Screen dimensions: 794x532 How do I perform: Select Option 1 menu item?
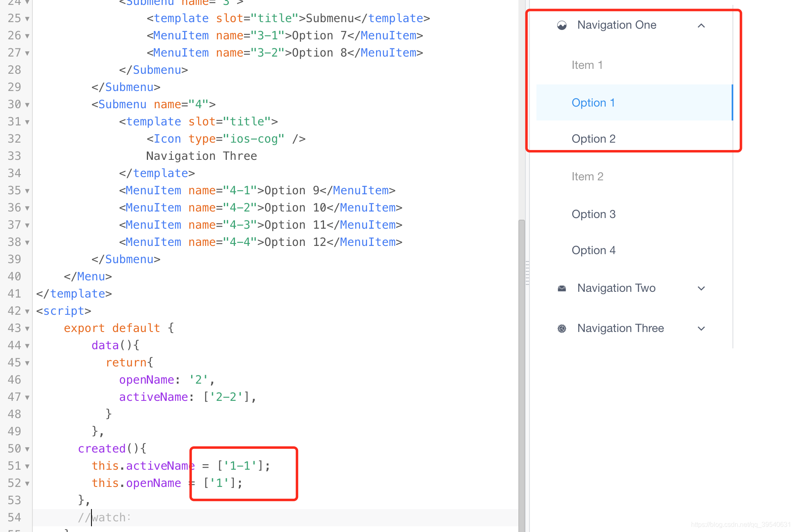pos(593,103)
